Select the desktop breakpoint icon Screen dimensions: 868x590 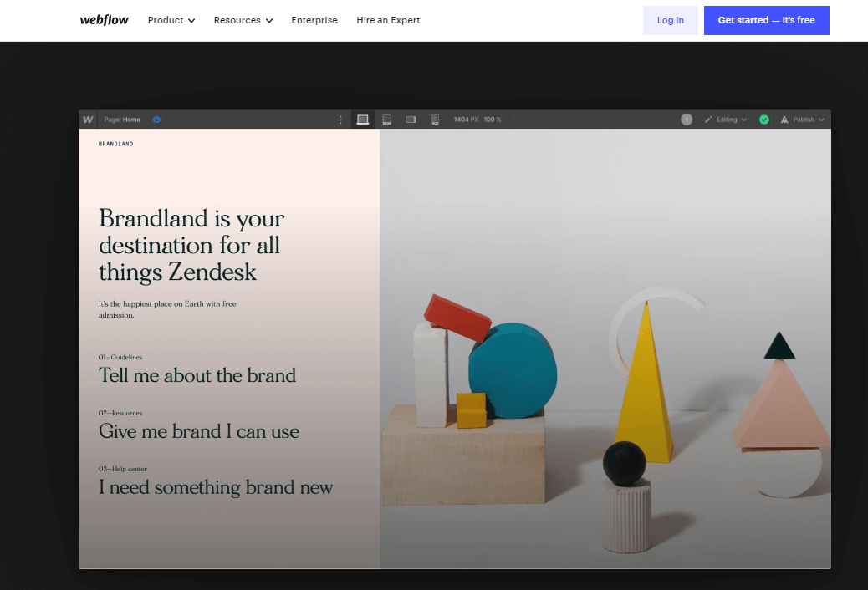point(363,120)
